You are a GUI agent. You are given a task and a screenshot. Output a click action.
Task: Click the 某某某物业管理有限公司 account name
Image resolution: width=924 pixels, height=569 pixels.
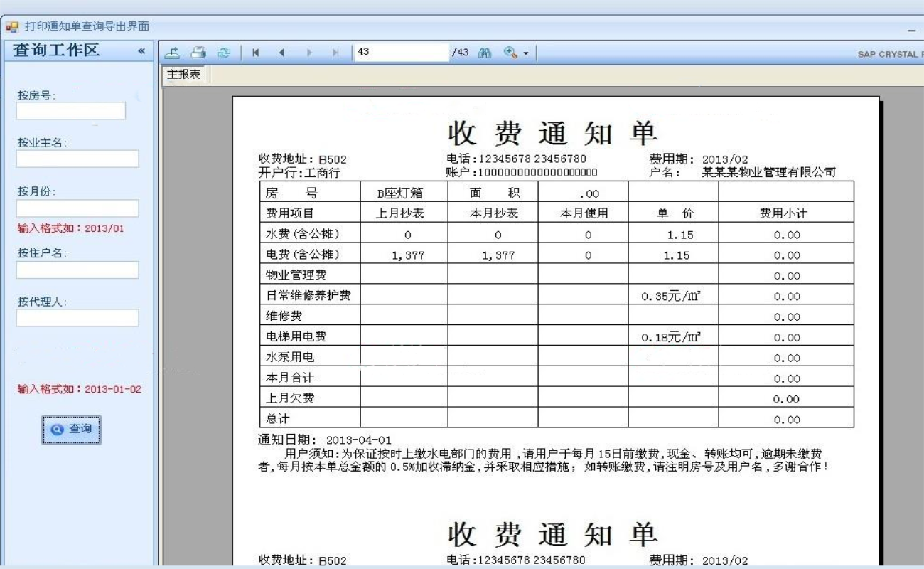click(x=769, y=172)
